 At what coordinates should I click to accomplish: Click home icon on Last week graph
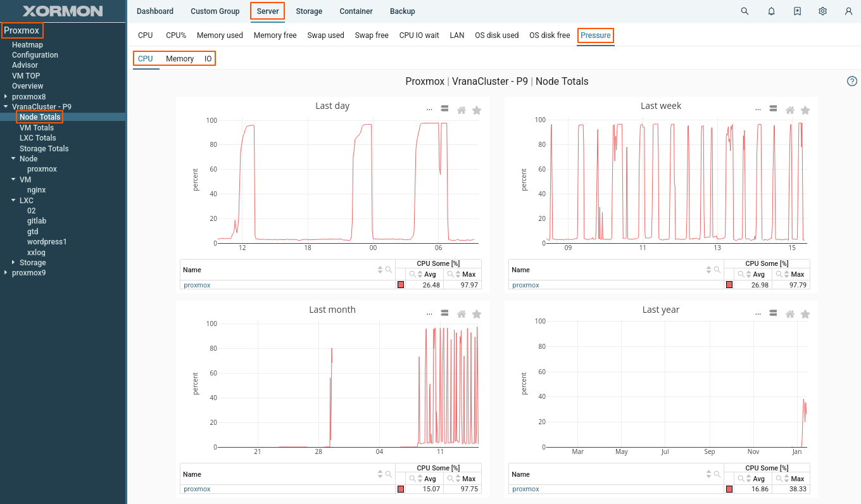tap(790, 110)
